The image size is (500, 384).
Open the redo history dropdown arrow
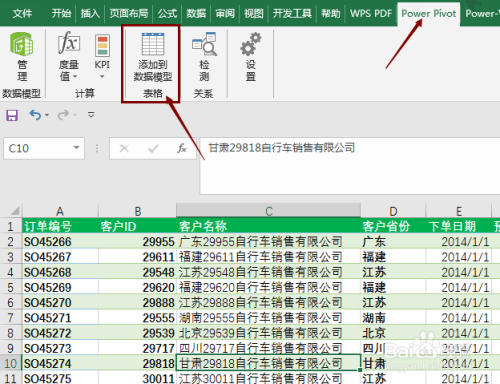75,115
